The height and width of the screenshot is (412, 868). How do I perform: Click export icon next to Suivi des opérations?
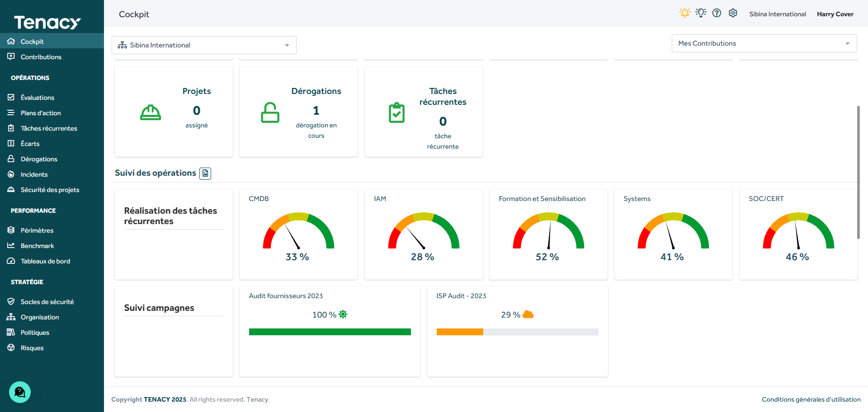click(205, 173)
